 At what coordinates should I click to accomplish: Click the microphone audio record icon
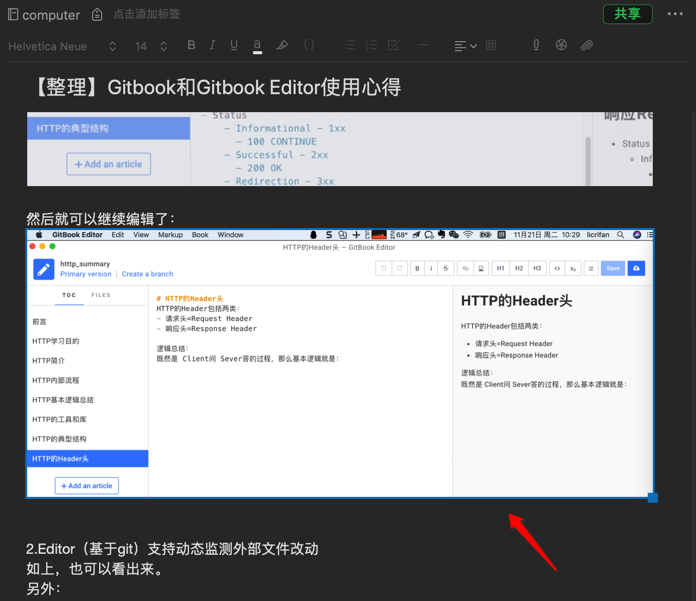(536, 45)
